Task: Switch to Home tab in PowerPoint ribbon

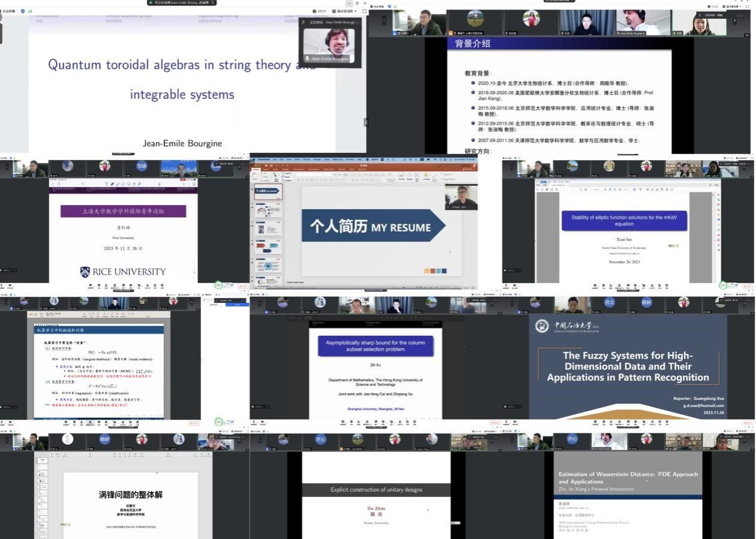Action: pos(257,169)
